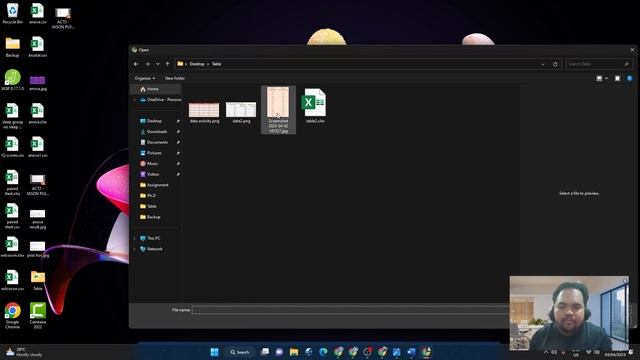The width and height of the screenshot is (640, 360).
Task: Click the taskbar Search box
Action: 240,352
